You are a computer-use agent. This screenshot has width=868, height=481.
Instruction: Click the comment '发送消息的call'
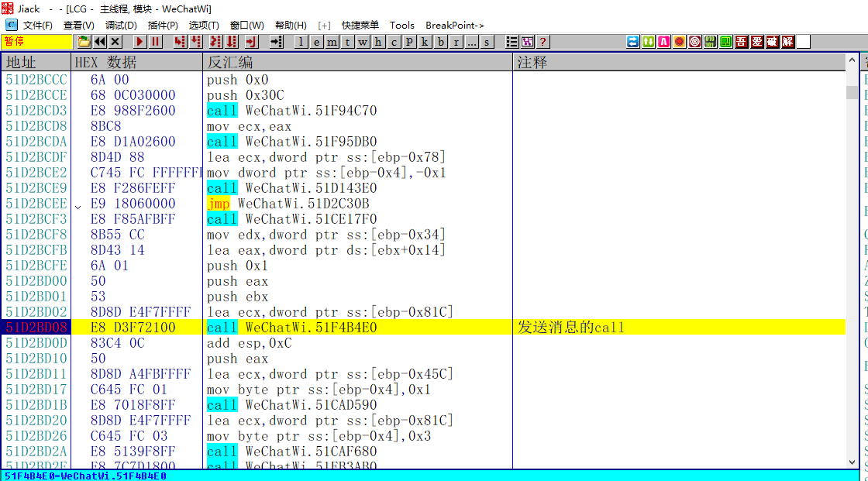point(570,328)
